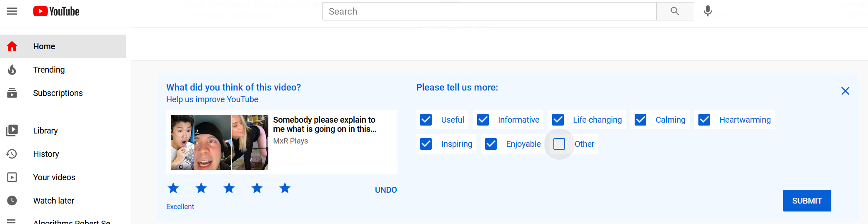The height and width of the screenshot is (224, 868).
Task: Open Your videos in sidebar
Action: point(54,177)
